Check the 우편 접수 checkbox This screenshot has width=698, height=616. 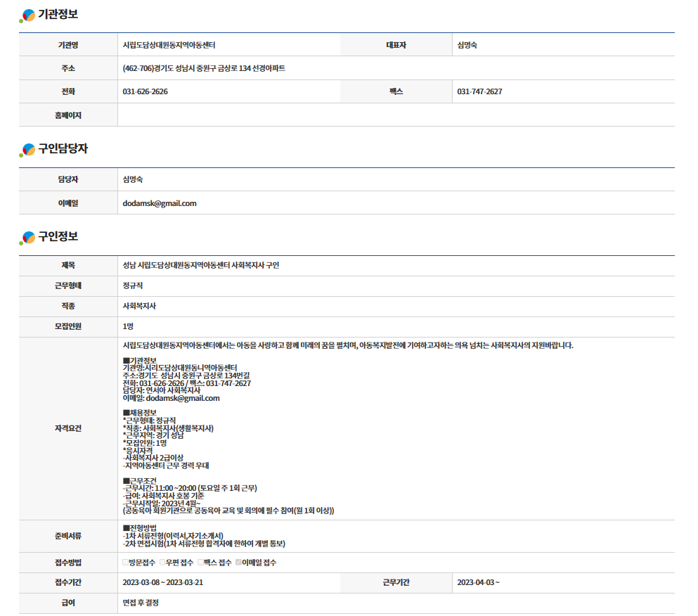click(162, 562)
